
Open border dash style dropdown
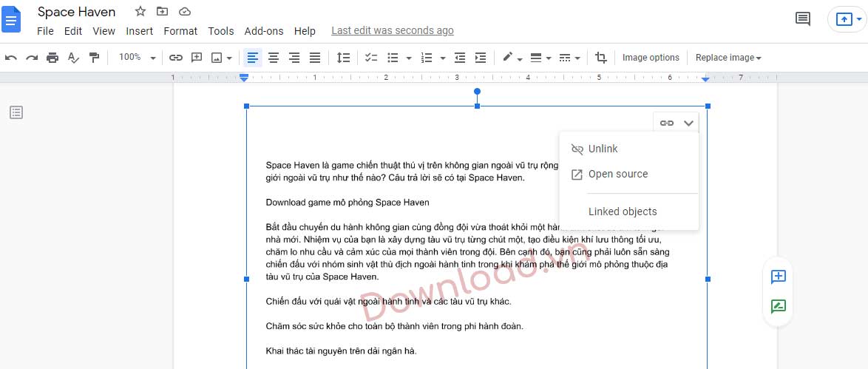pyautogui.click(x=569, y=58)
